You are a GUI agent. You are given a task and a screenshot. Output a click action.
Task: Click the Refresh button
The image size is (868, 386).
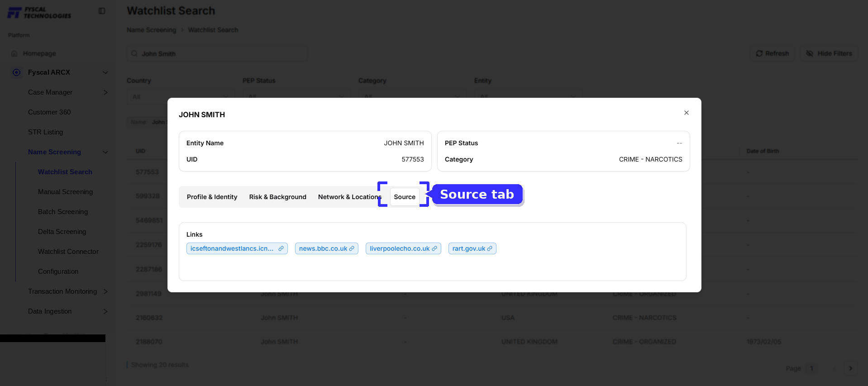click(x=773, y=53)
